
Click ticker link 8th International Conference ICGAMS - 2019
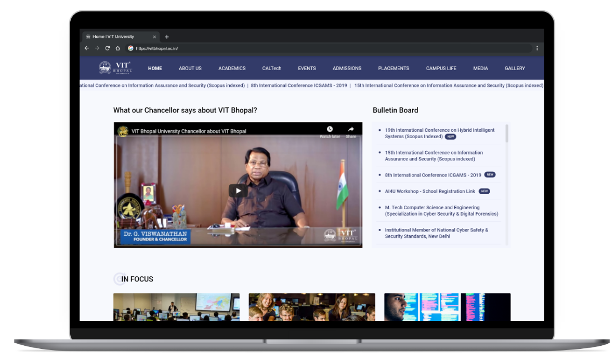(299, 86)
